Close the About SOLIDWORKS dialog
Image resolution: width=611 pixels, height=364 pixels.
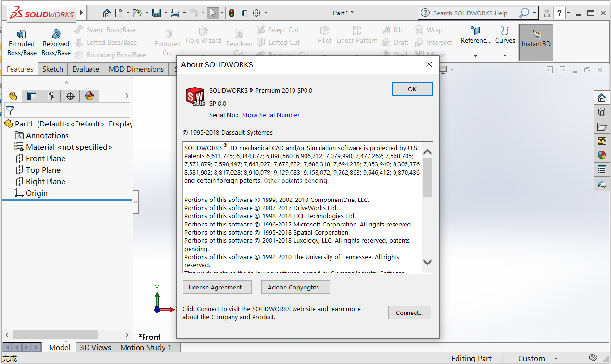click(429, 65)
